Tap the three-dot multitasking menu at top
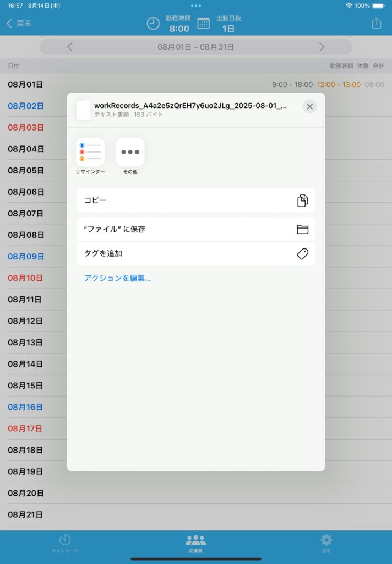This screenshot has height=564, width=392. 196,6
